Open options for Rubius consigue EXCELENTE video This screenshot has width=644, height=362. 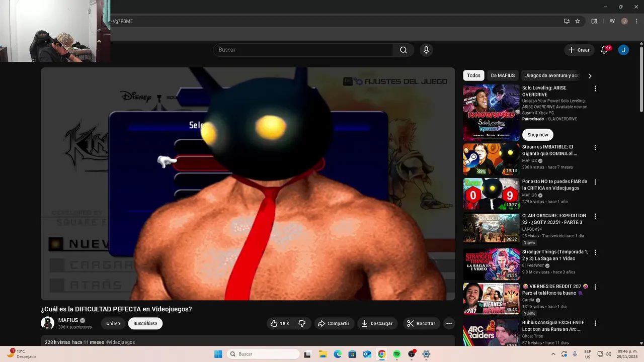point(595,323)
